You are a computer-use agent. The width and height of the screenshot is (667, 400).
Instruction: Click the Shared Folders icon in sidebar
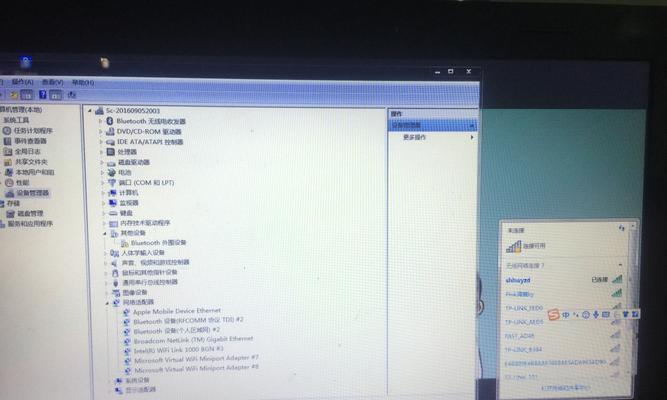tap(8, 162)
